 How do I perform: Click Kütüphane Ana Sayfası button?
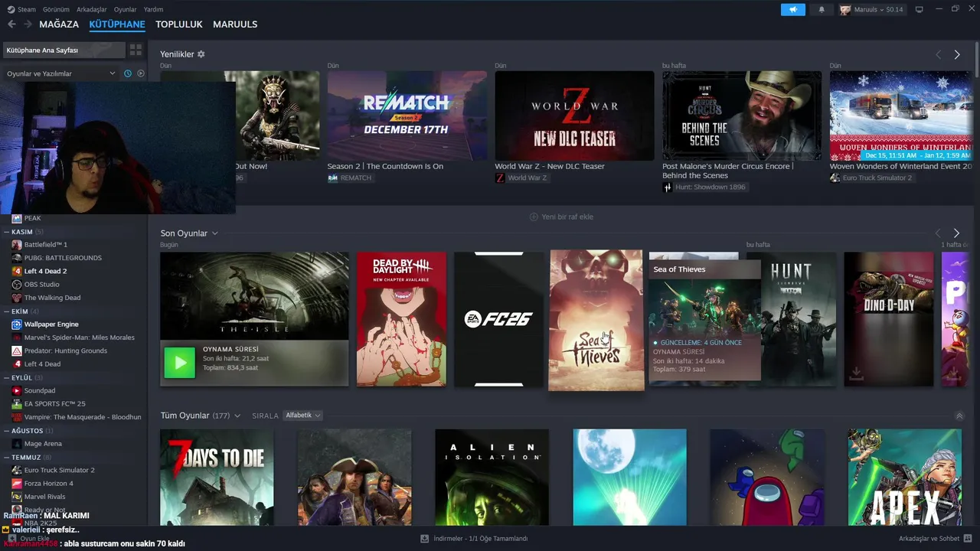(x=64, y=50)
